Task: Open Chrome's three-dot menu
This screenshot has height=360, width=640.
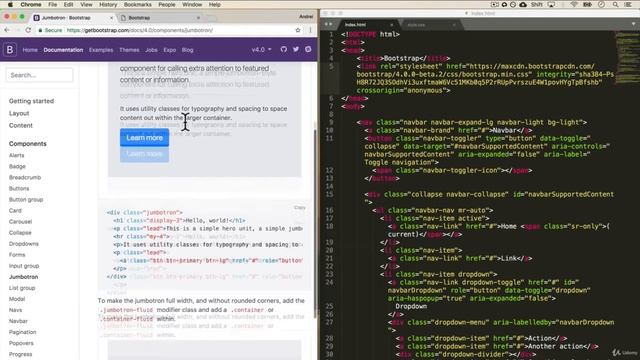Action: 310,30
